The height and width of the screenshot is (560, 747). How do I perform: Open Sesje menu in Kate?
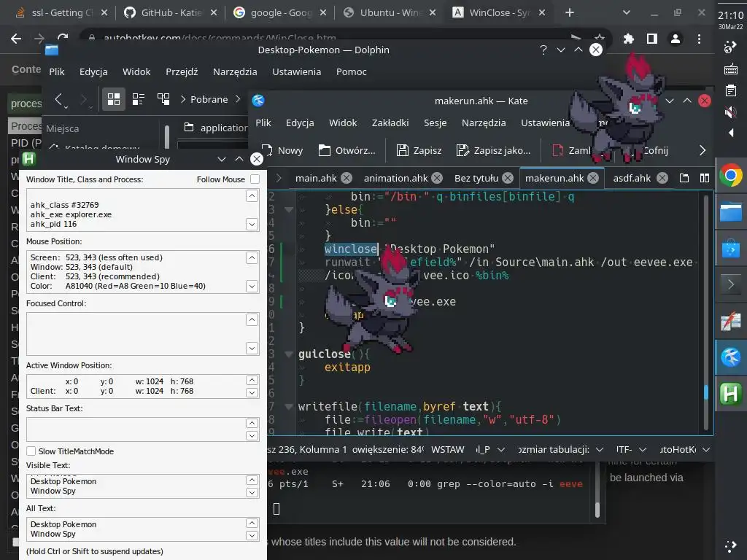coord(435,122)
